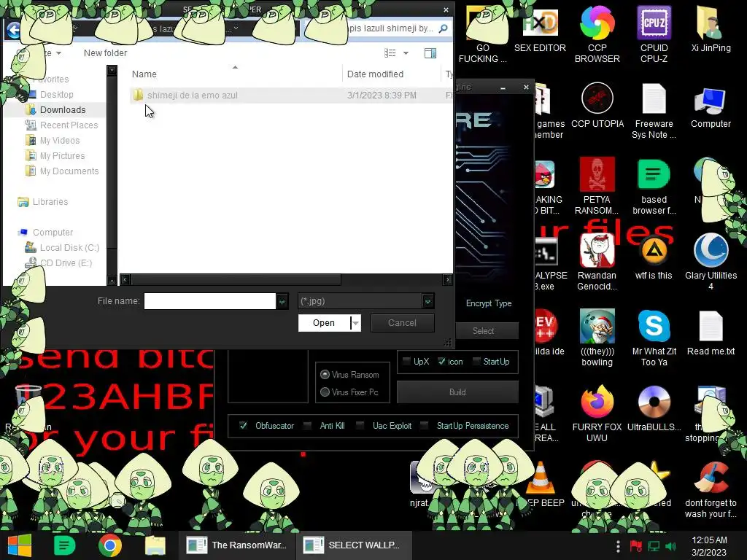
Task: Click the red flag tray icon
Action: 636,546
